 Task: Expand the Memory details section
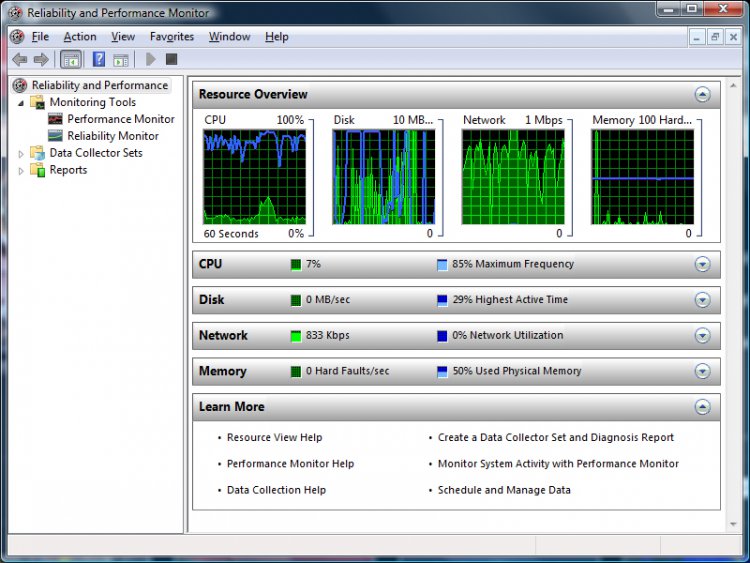[x=702, y=371]
